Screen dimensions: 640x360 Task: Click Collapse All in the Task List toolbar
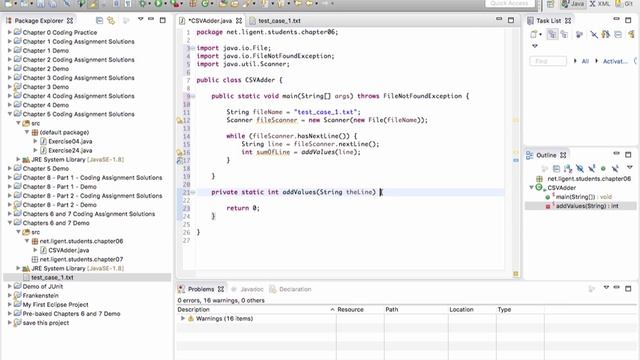618,35
